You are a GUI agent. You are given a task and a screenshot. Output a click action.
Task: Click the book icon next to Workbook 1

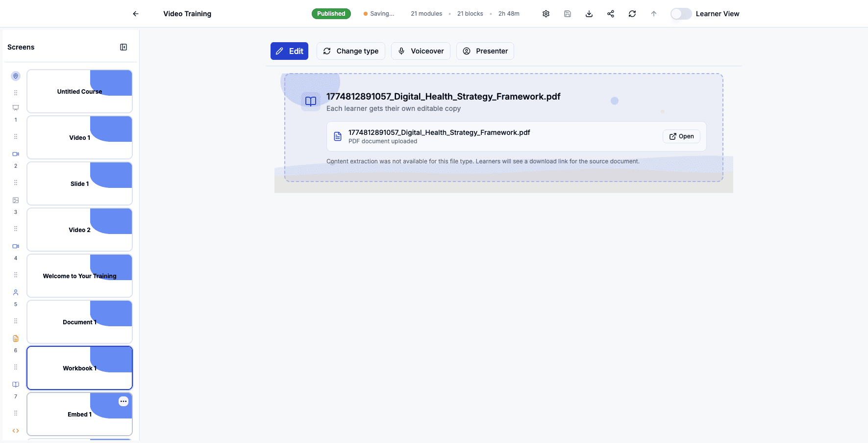[x=15, y=384]
